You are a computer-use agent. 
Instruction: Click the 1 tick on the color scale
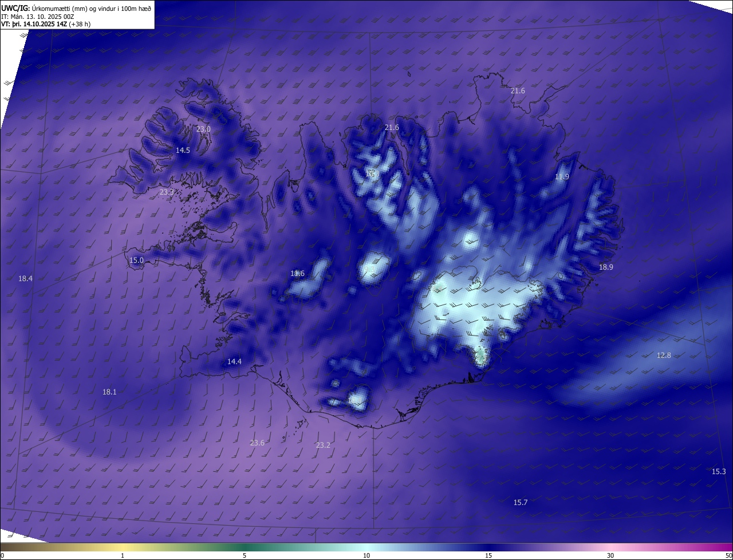tap(123, 555)
